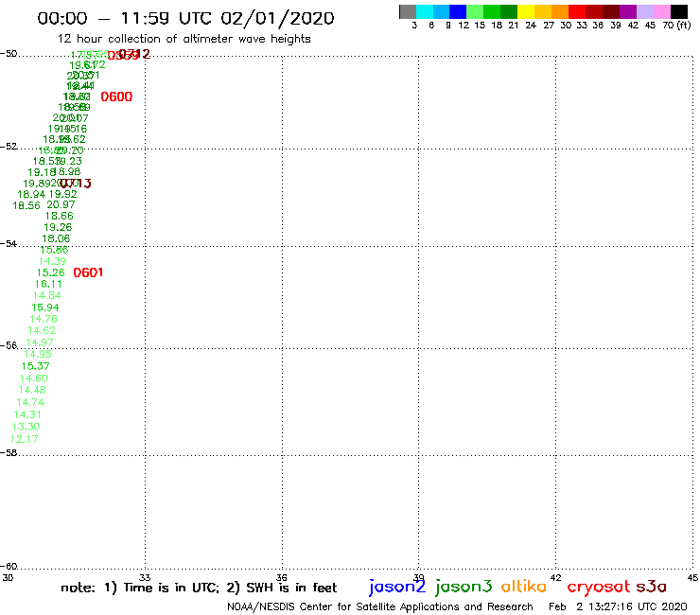Click the latitude axis label -60
Screen dimensions: 700x615
coord(9,567)
